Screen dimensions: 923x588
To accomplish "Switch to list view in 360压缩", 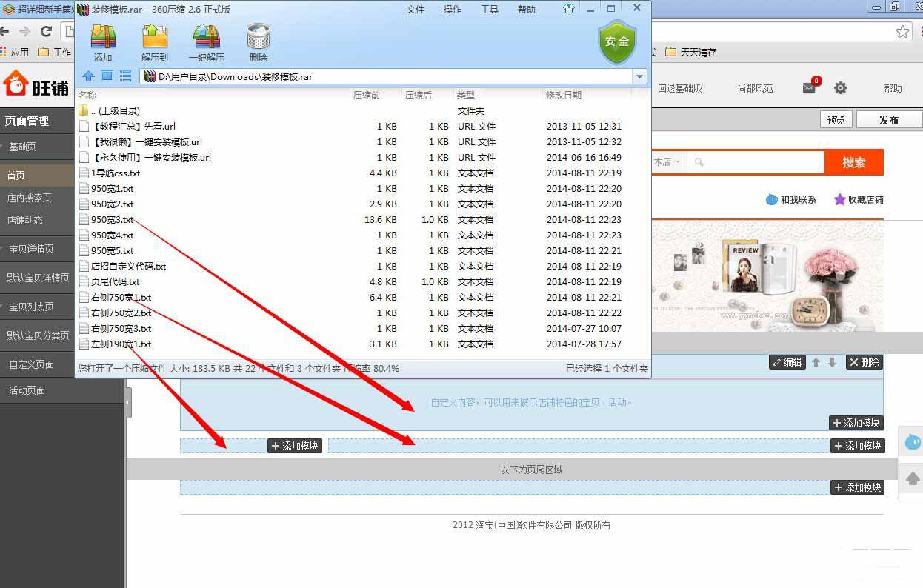I will point(125,76).
